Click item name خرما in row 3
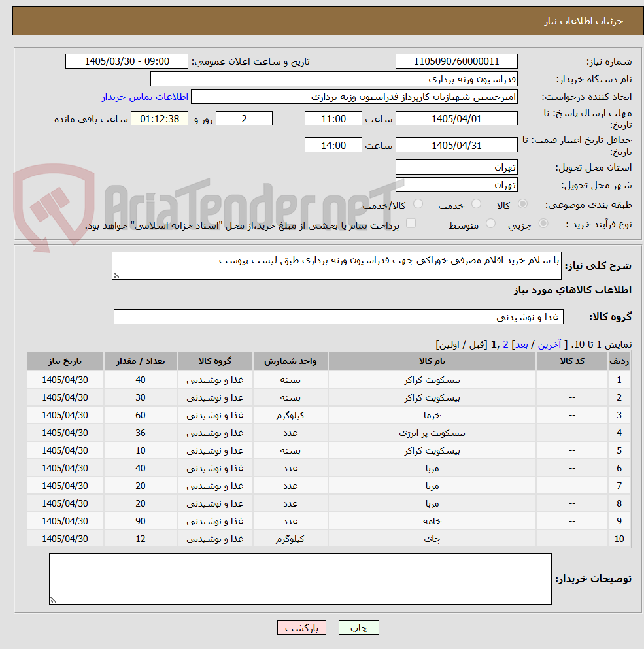 coord(432,415)
